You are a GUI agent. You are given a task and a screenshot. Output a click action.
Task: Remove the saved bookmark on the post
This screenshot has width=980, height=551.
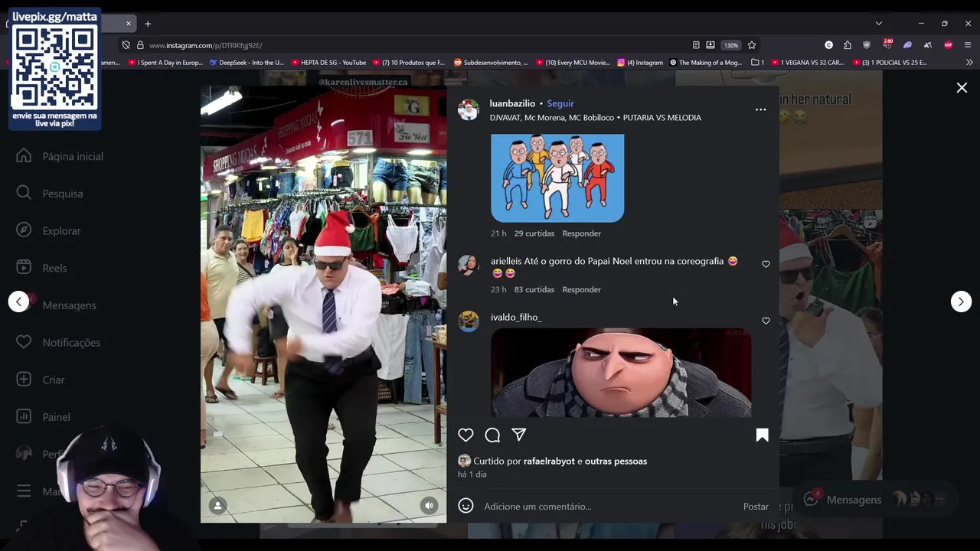762,435
